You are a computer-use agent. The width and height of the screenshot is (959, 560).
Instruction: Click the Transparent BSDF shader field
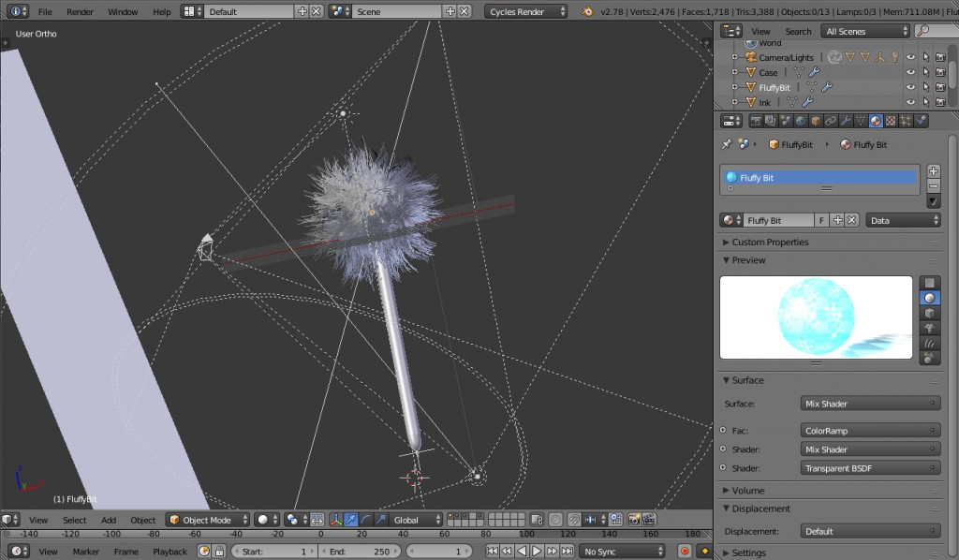pos(869,467)
